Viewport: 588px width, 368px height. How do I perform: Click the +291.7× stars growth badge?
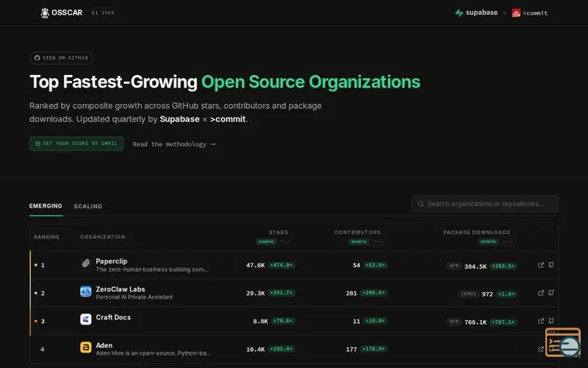pyautogui.click(x=282, y=293)
